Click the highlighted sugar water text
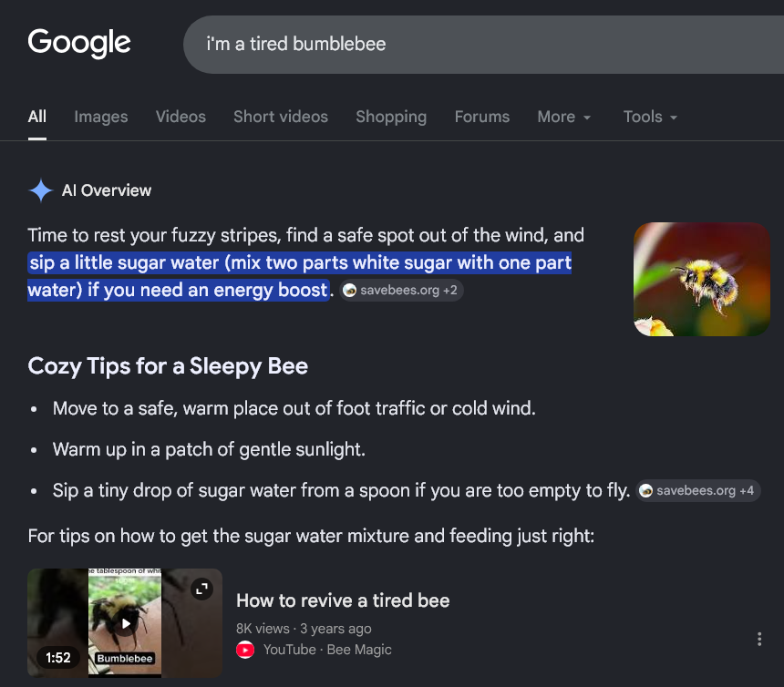 coord(300,276)
